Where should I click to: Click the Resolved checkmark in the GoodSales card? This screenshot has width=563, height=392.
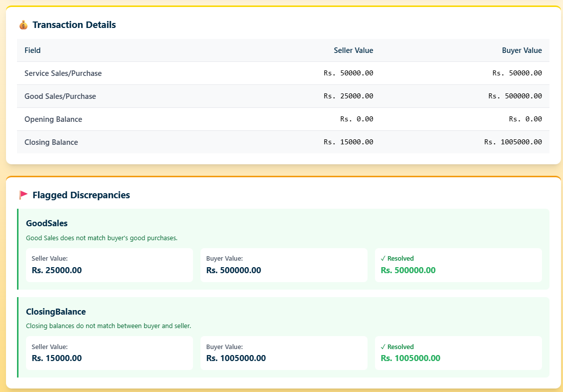[383, 259]
